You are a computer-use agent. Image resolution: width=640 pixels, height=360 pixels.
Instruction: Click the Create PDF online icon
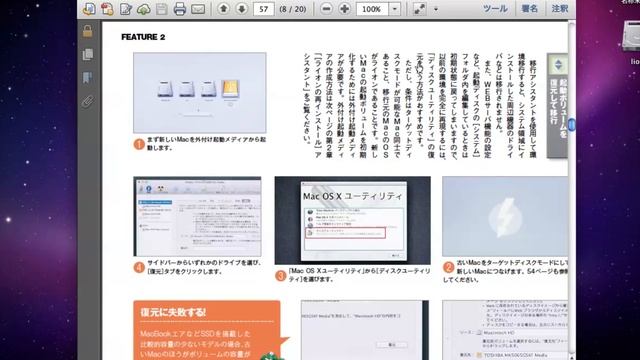click(107, 9)
